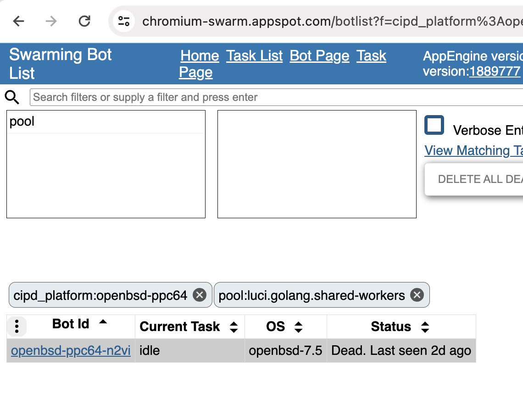
Task: Sort by OS column arrows
Action: click(299, 327)
